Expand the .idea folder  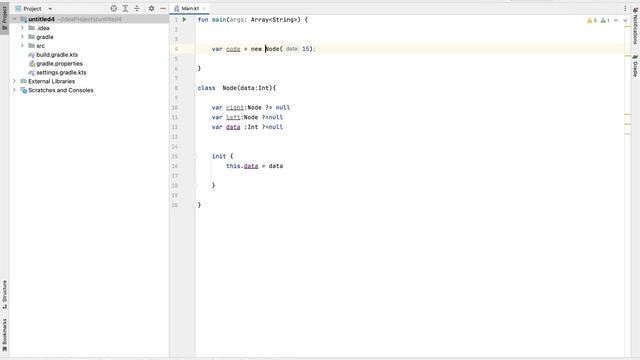click(22, 28)
